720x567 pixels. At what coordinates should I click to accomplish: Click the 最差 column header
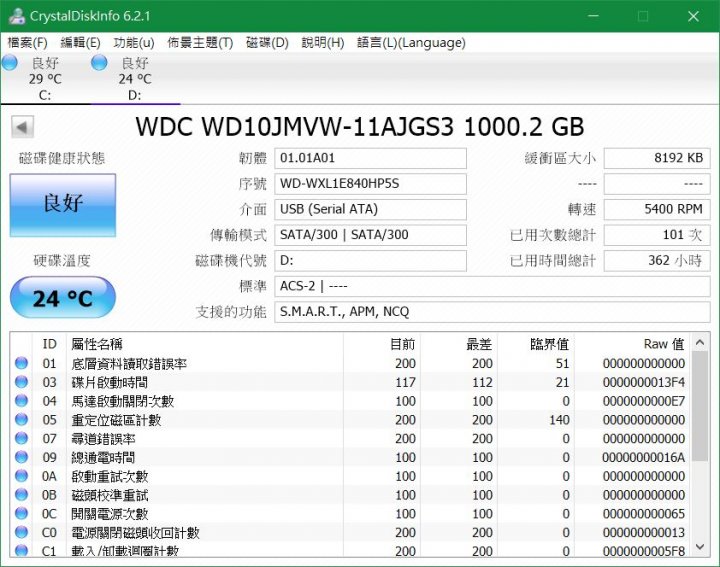459,344
